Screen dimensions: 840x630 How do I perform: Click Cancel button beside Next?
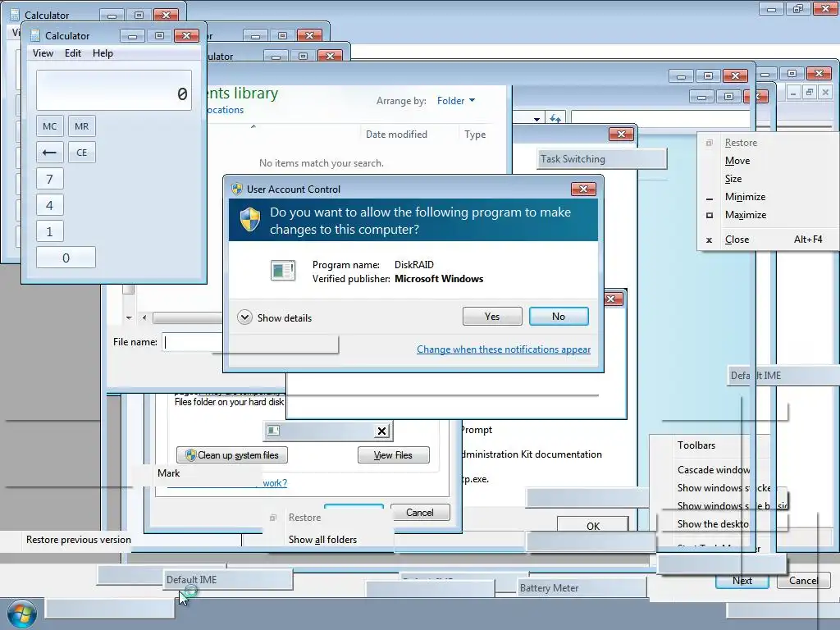click(x=803, y=581)
